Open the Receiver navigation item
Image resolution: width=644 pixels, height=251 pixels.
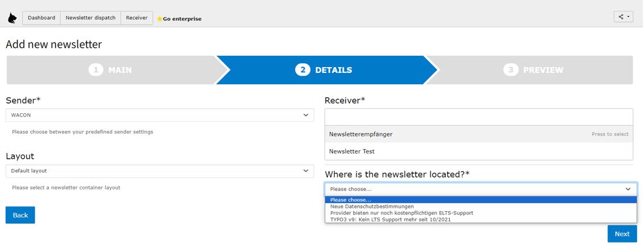tap(137, 18)
